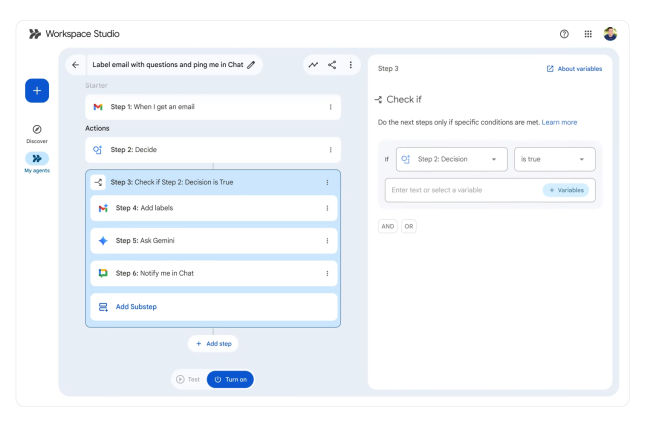Click the condition value text field
The height and width of the screenshot is (433, 650).
pos(460,190)
